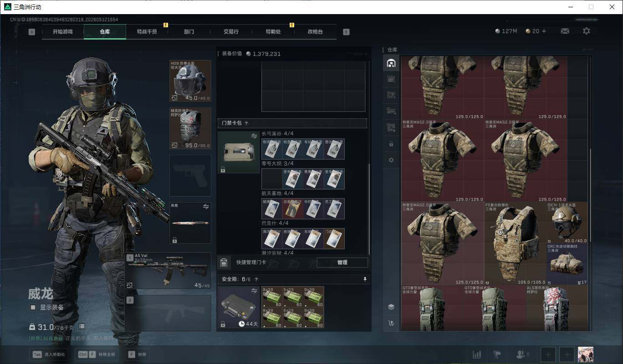The width and height of the screenshot is (623, 364).
Task: Toggle the pin icon on 安全箱 header
Action: [x=365, y=279]
